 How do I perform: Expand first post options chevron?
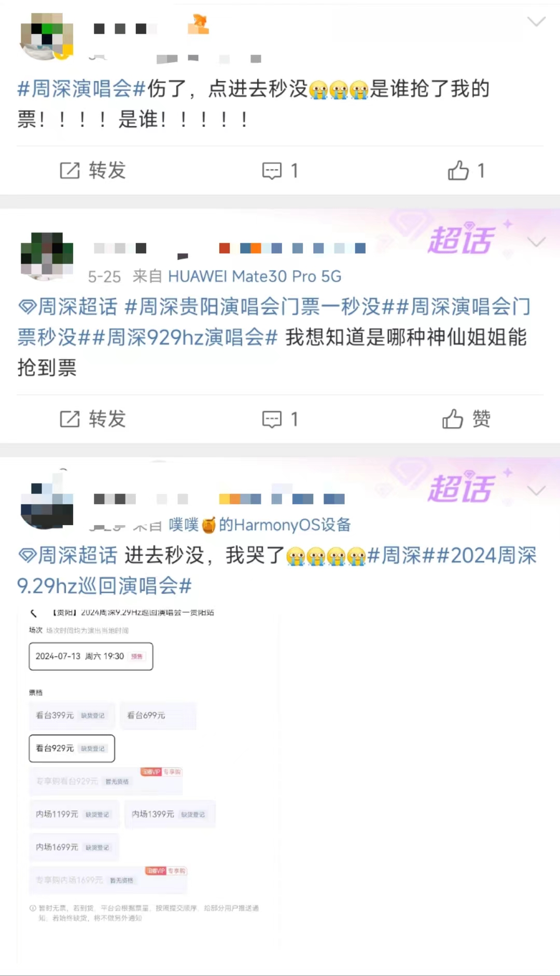coord(536,21)
